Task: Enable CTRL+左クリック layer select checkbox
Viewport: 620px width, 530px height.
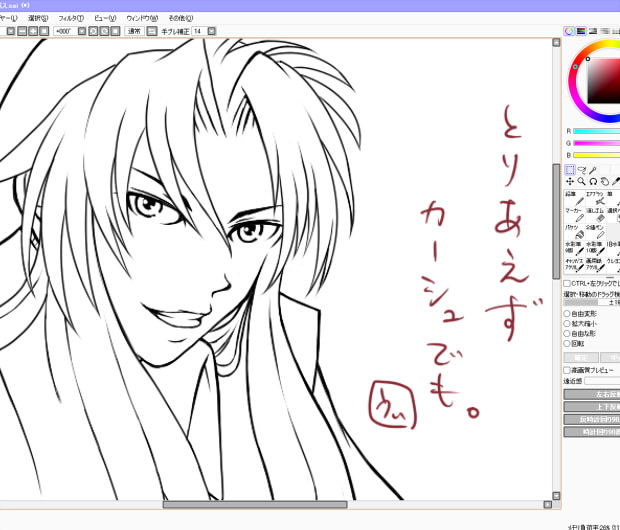Action: pyautogui.click(x=567, y=284)
